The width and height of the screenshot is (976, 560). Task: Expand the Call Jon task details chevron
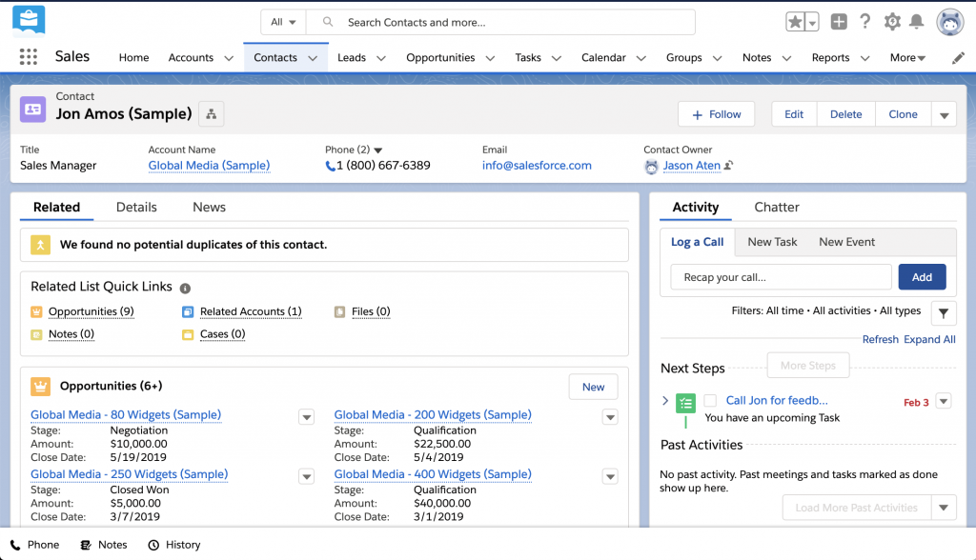tap(665, 401)
